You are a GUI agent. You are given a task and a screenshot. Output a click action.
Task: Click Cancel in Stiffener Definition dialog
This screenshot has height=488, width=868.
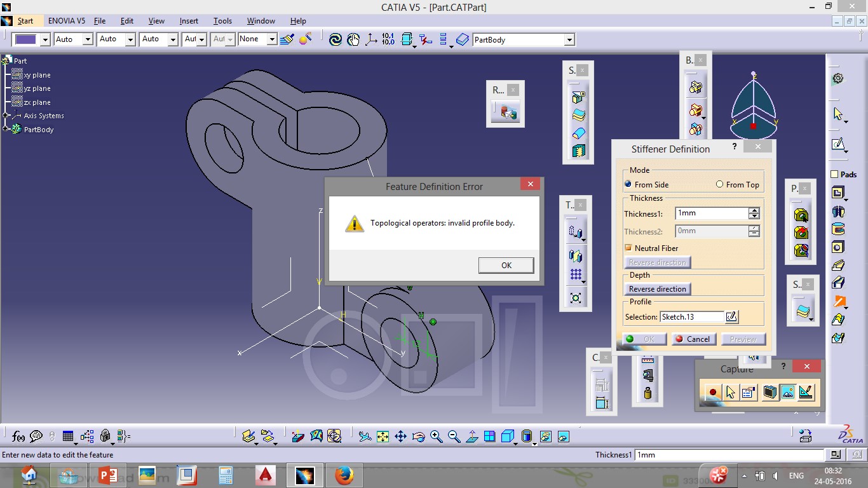(694, 339)
